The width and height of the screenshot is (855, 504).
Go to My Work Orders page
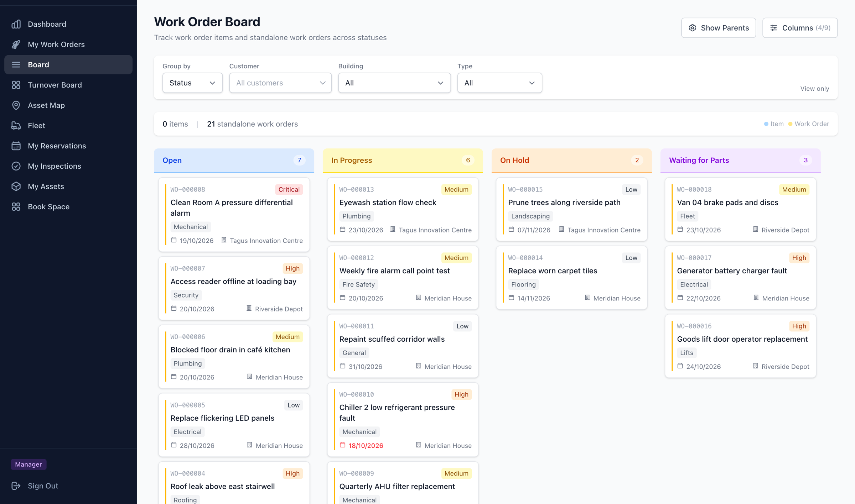click(68, 44)
